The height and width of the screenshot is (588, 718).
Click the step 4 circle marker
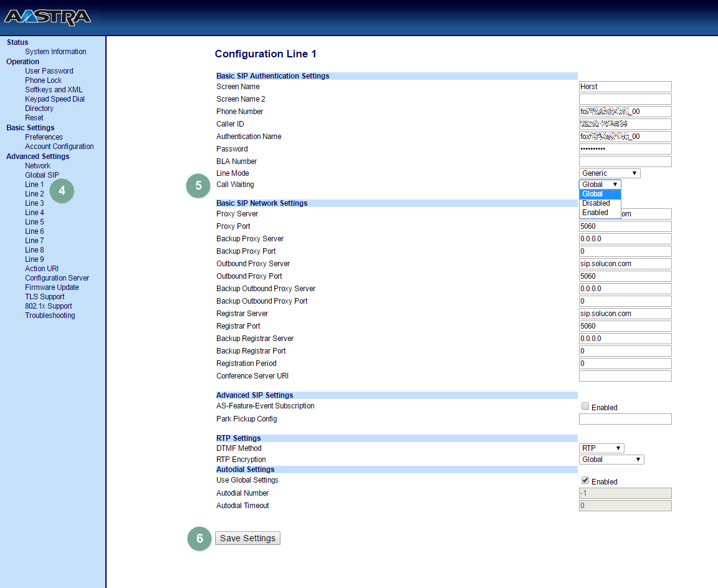[62, 191]
